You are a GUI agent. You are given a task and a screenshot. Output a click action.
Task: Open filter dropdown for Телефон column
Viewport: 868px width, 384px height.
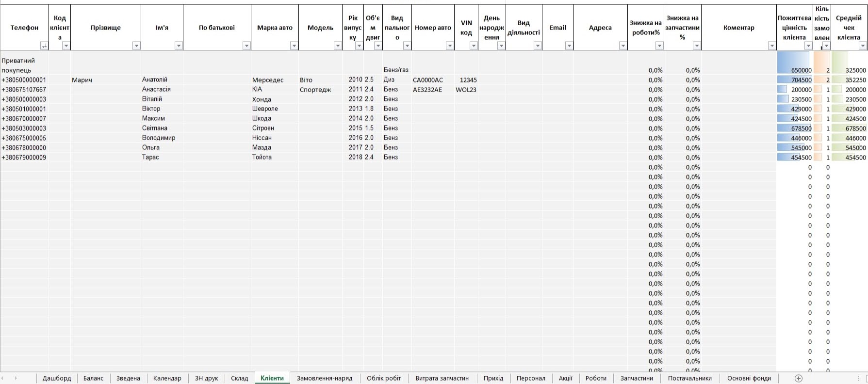[44, 46]
